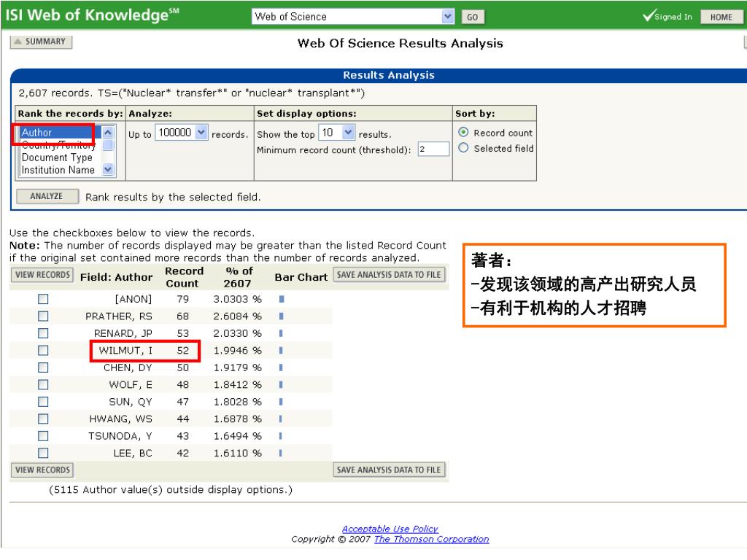This screenshot has width=747, height=560.
Task: Select Document Type in rank list
Action: coord(57,157)
